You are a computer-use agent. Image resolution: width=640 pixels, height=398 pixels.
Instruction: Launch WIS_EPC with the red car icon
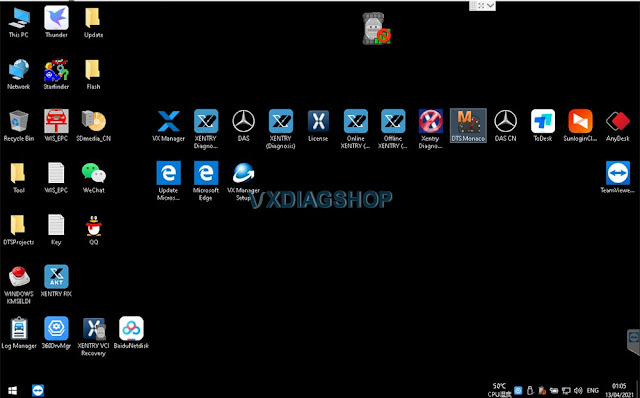tap(56, 126)
